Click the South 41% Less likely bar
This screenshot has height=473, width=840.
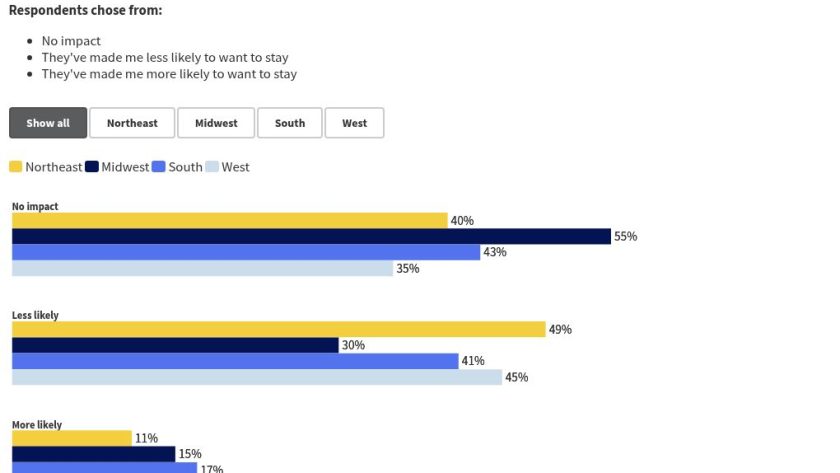click(235, 361)
